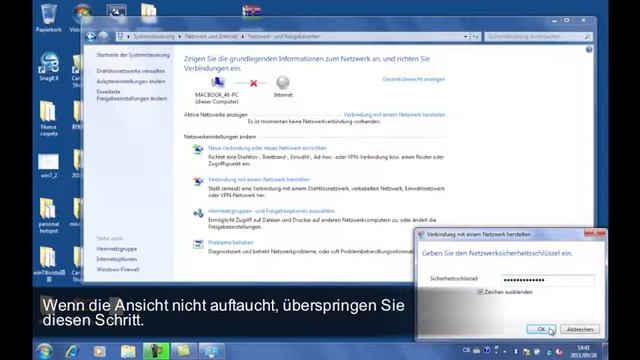The image size is (640, 360).
Task: Click the refresh button beside address bar
Action: pos(476,37)
